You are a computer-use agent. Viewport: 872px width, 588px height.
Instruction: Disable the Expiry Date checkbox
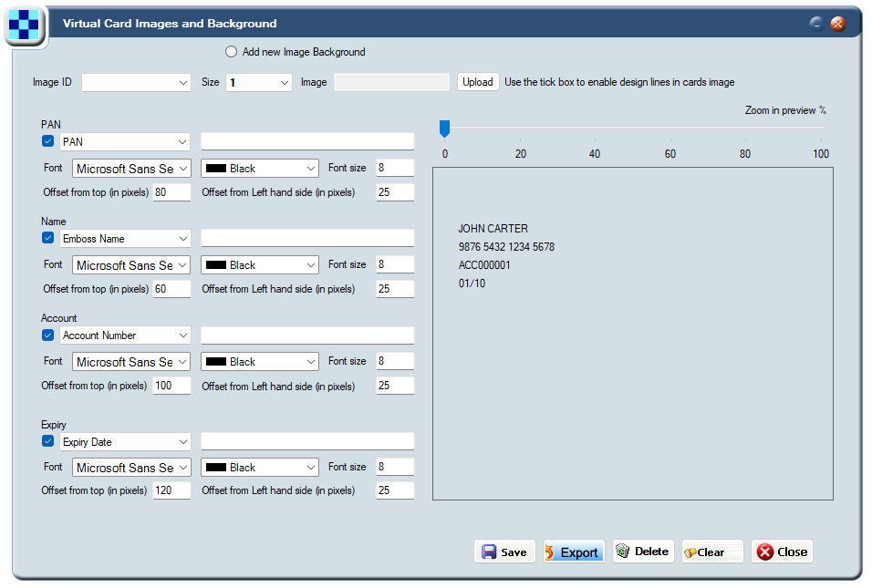(47, 441)
